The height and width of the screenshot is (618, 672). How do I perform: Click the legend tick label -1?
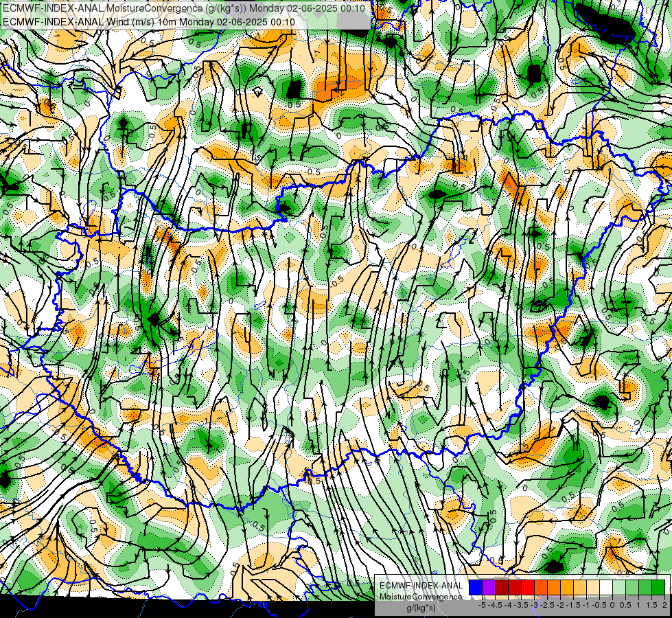[x=587, y=605]
